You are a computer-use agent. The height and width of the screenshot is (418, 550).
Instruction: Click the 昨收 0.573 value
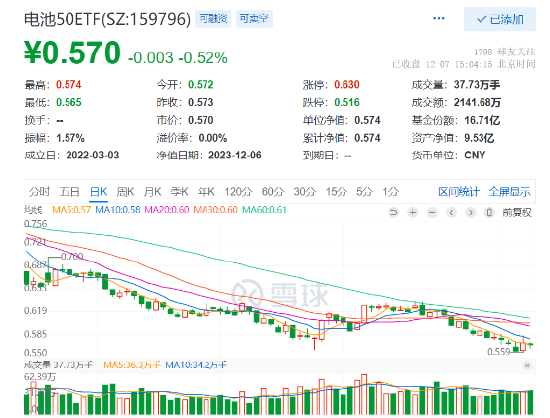click(x=201, y=102)
